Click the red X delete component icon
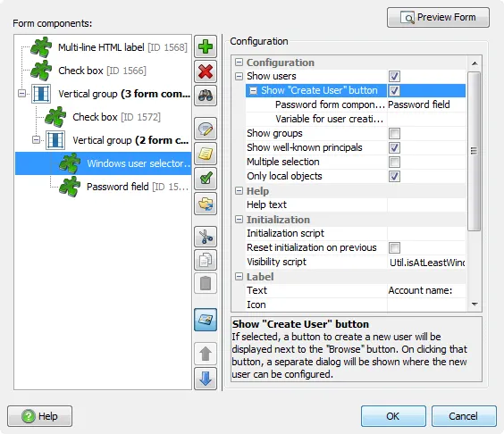The width and height of the screenshot is (504, 434). tap(206, 71)
